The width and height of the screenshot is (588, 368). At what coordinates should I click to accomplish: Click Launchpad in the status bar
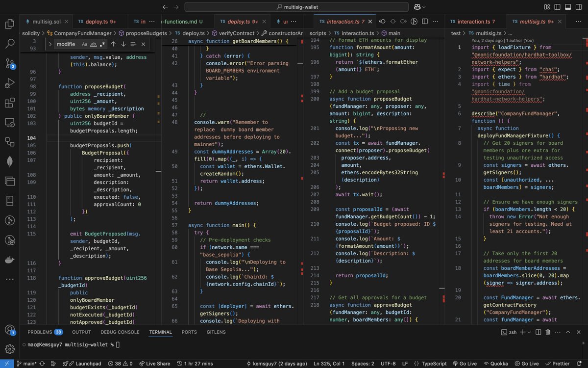point(81,364)
